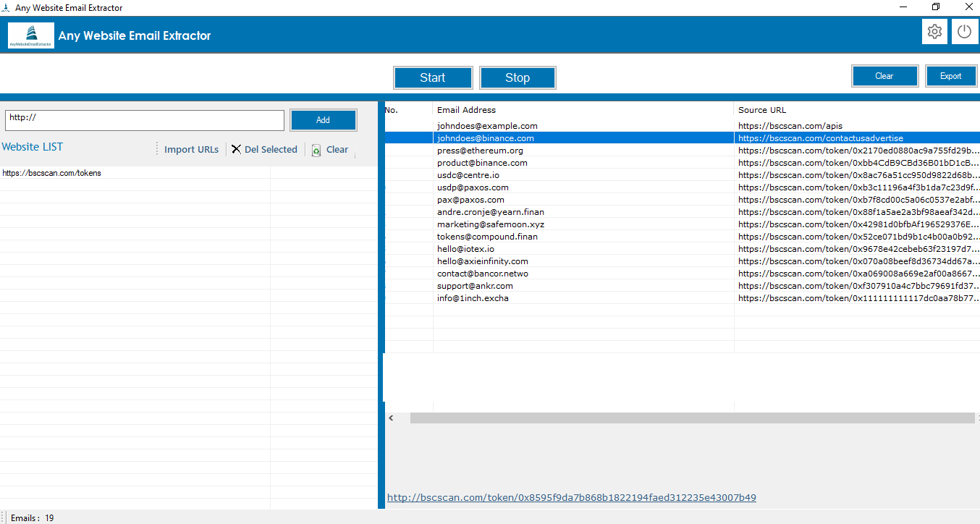Clear the extracted results using top Clear button
980x524 pixels.
(884, 76)
